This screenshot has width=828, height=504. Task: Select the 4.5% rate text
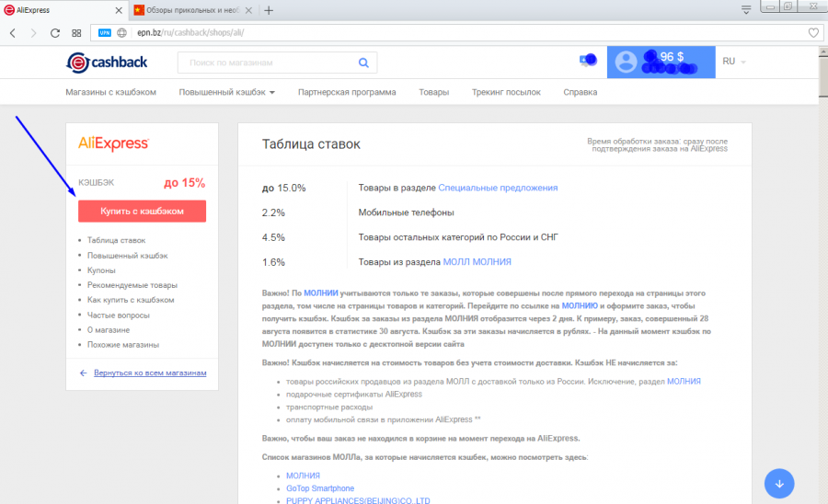click(273, 237)
